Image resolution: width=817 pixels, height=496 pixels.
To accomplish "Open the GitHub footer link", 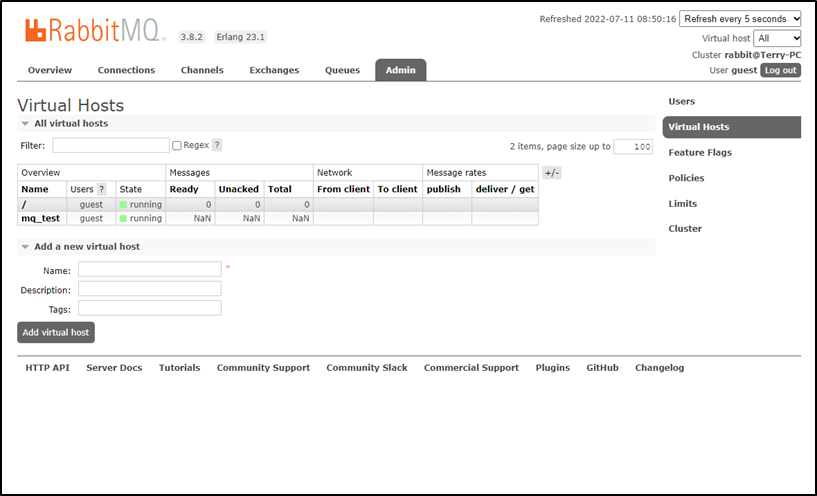I will [x=602, y=368].
